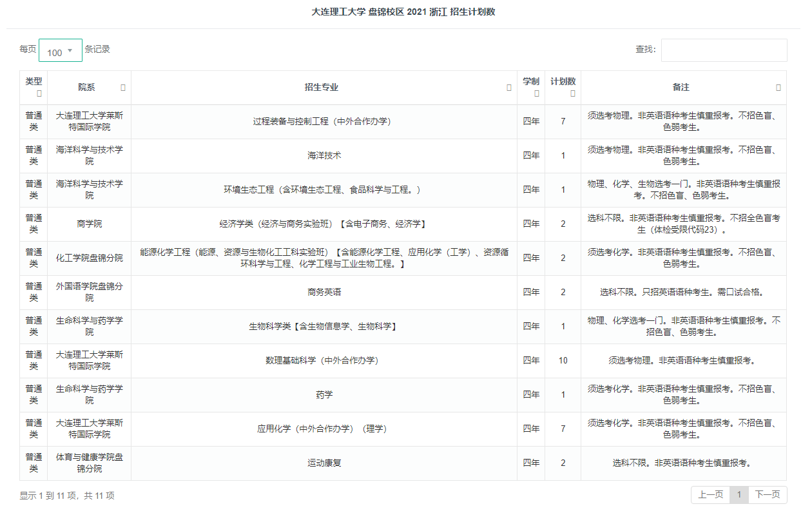This screenshot has width=812, height=513.
Task: Select cell 环境生态工程（含环境生态工程、食品科学与工程。）
Action: [324, 189]
